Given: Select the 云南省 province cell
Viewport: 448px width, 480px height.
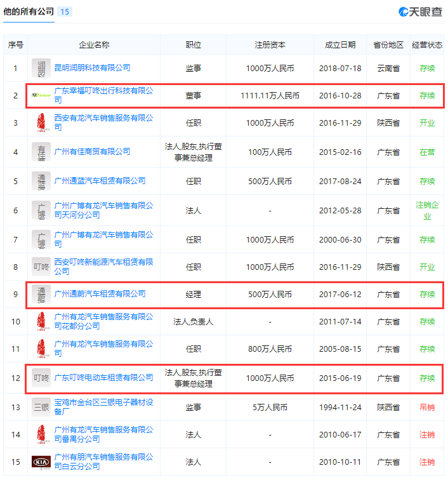Looking at the screenshot, I should [388, 69].
